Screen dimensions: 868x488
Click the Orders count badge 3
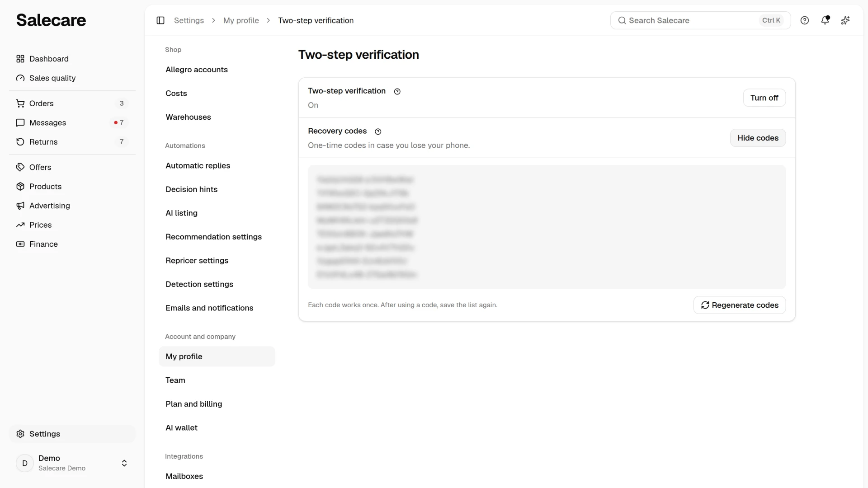pos(122,103)
